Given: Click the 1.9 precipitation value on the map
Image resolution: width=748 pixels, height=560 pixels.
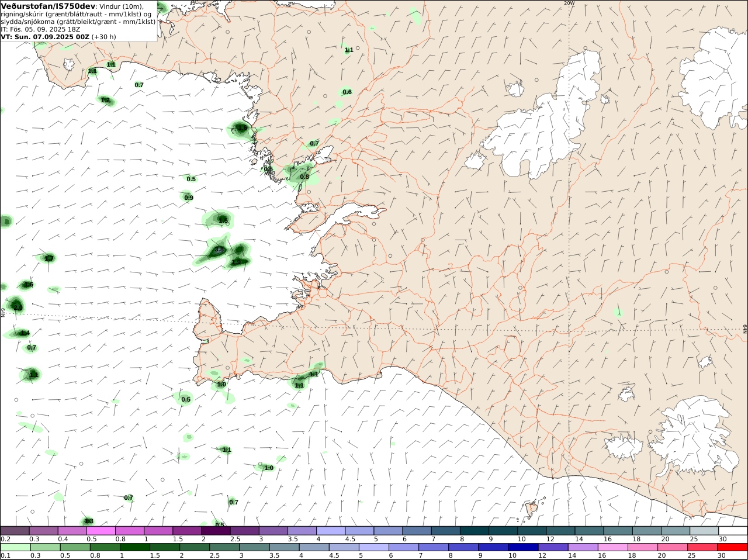Looking at the screenshot, I should click(x=236, y=262).
